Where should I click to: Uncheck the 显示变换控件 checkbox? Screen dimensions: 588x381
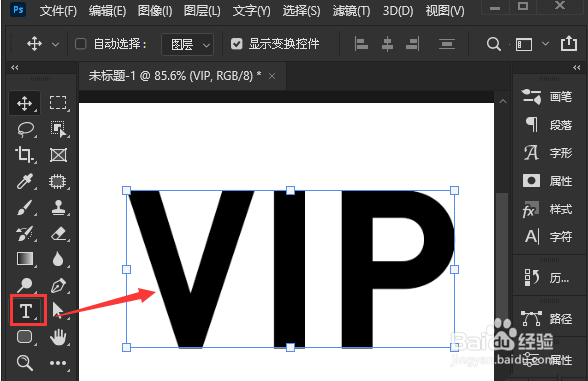(237, 44)
